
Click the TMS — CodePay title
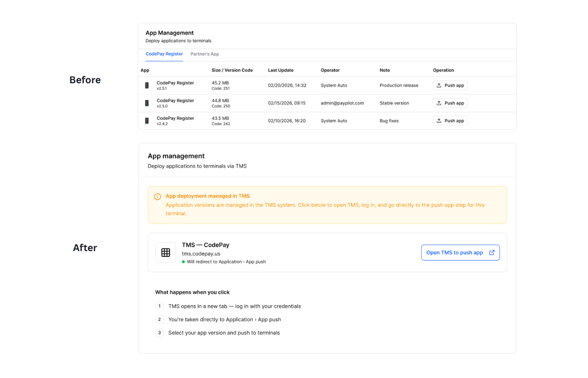(206, 245)
